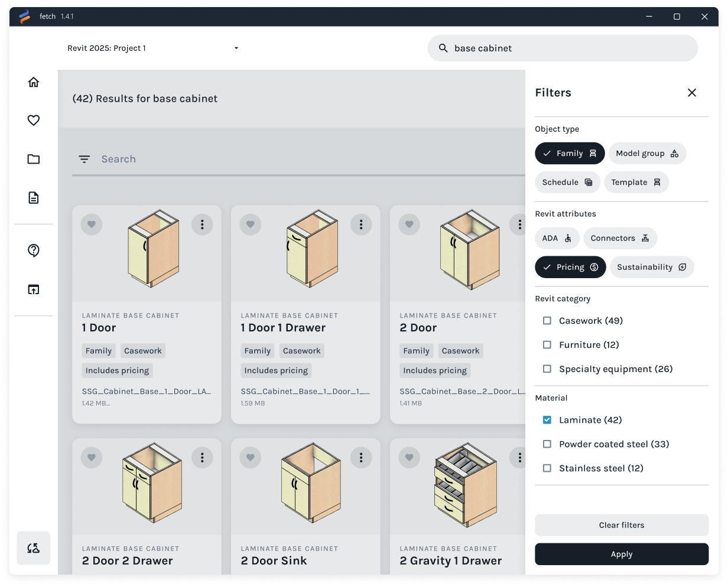Screen dimensions: 728x587
Task: Check the Casework (49) category
Action: click(547, 321)
